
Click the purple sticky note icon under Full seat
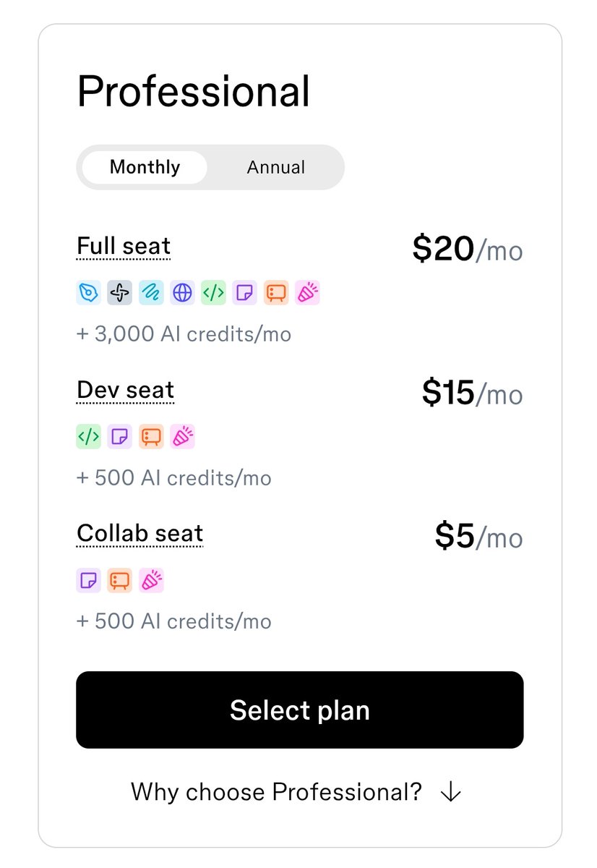[245, 292]
